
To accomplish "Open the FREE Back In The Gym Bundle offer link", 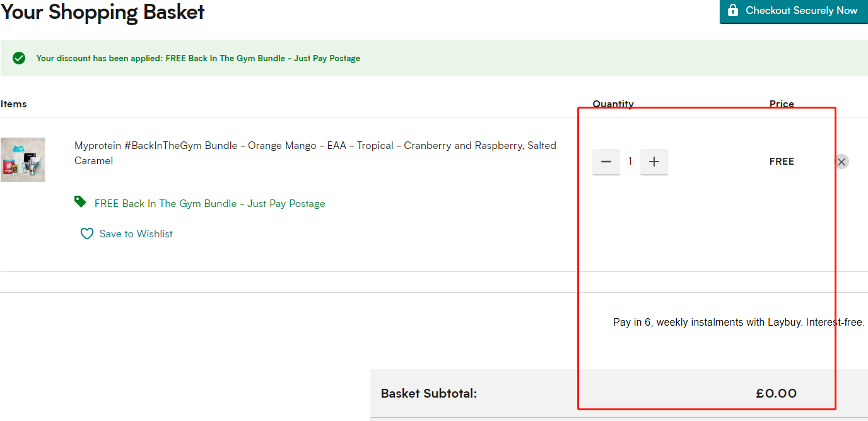I will 210,203.
